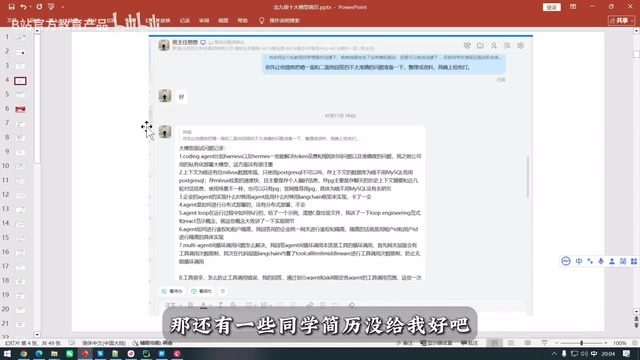Click the spell check status icon
Image resolution: width=640 pixels, height=360 pixels.
(x=72, y=343)
